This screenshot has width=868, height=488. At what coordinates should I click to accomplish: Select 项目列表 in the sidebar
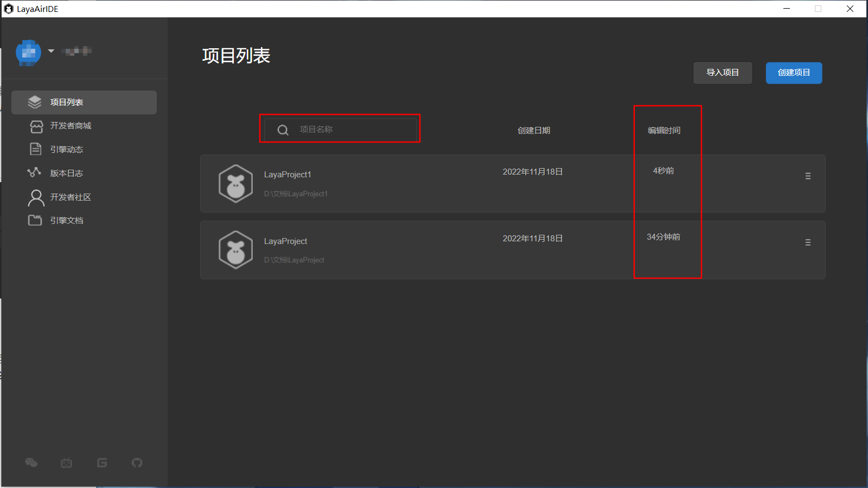pyautogui.click(x=84, y=102)
